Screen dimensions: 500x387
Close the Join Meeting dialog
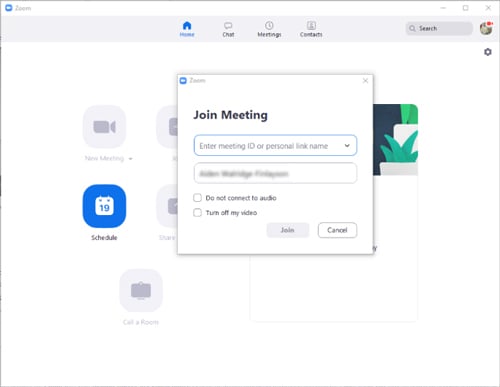(x=365, y=81)
